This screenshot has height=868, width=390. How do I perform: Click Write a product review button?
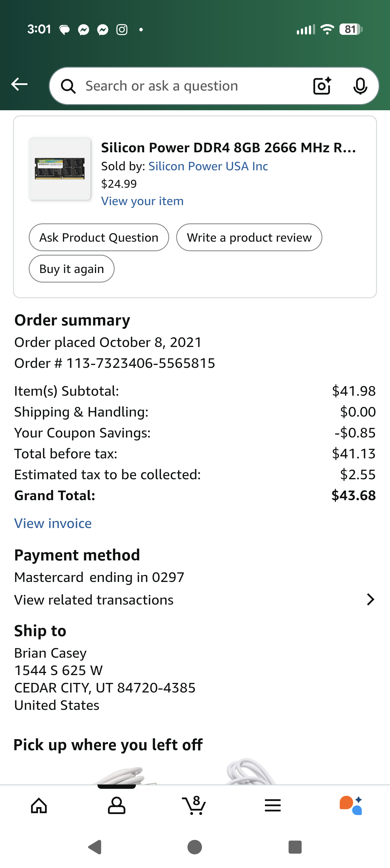(249, 238)
